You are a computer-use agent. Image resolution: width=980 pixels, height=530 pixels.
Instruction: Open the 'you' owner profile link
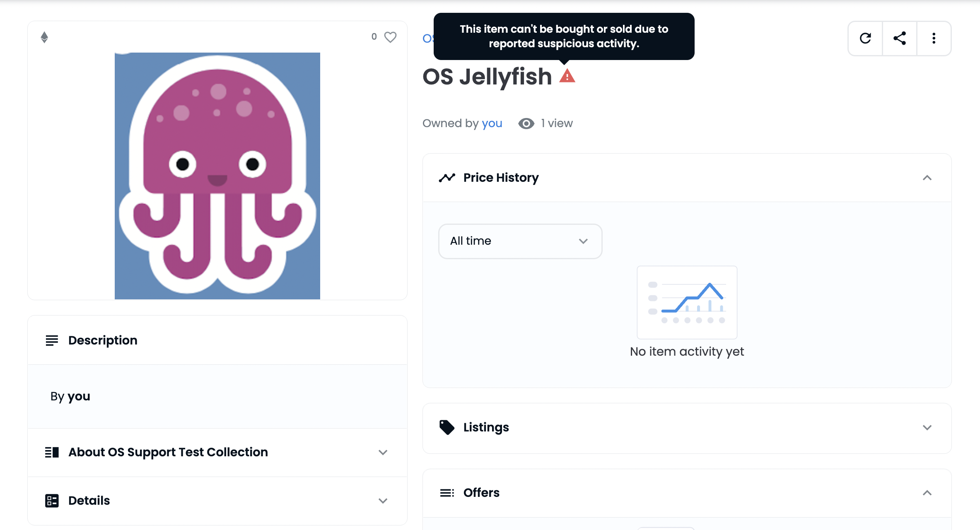click(492, 123)
